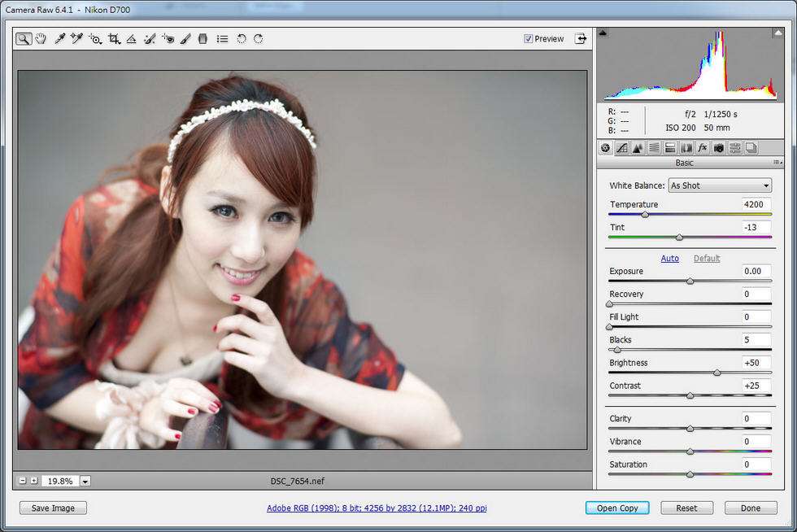Open the Tone Curve tab

(x=621, y=148)
